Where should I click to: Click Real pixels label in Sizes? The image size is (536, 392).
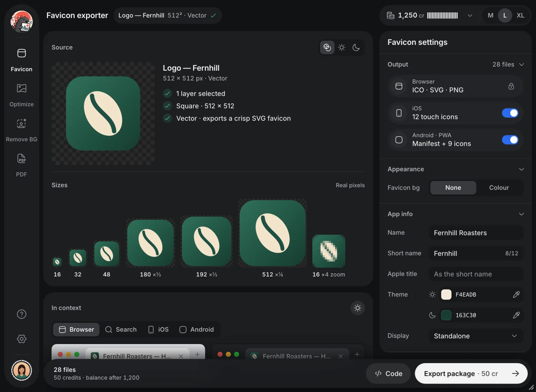[350, 185]
